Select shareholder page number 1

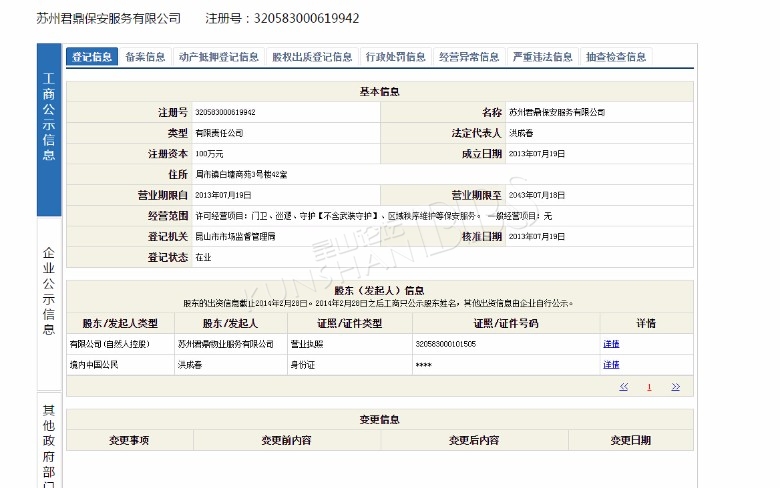click(x=649, y=387)
